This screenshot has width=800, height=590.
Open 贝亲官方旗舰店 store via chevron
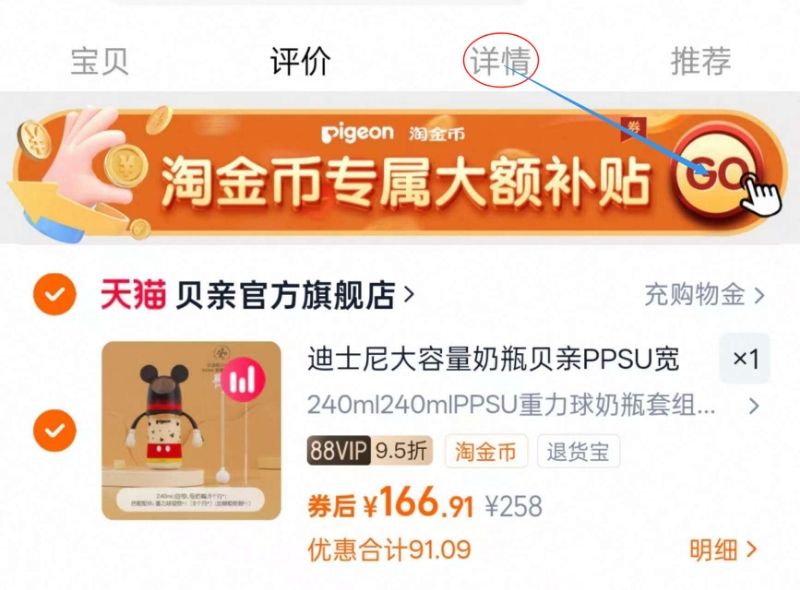click(x=409, y=295)
